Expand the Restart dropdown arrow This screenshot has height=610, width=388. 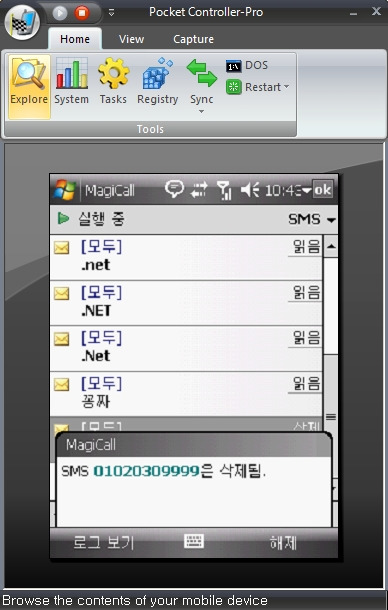click(x=286, y=87)
